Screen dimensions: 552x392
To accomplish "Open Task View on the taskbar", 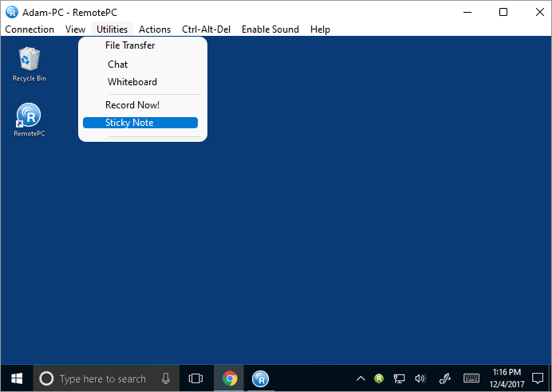I will coord(195,378).
